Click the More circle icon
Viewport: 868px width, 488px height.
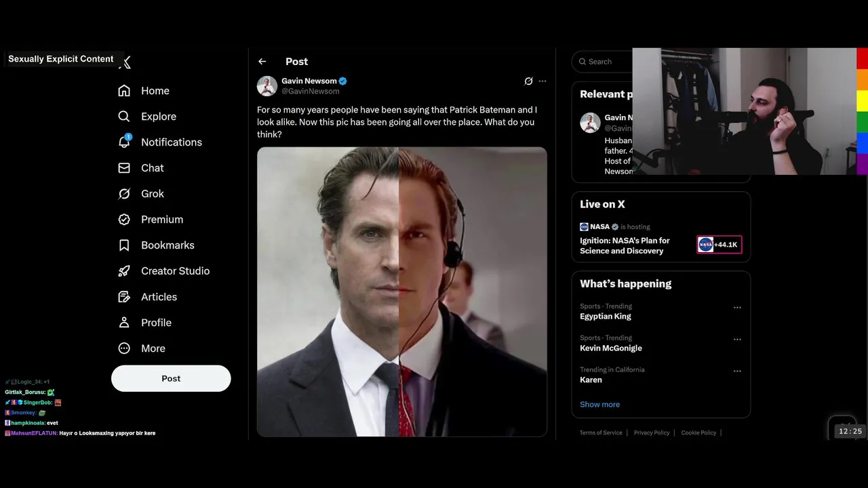point(124,348)
